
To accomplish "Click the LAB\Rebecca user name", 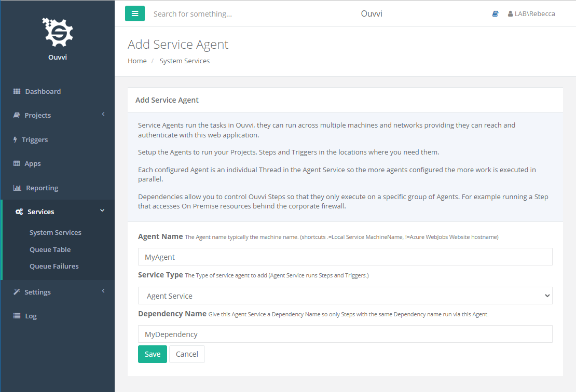I will 535,14.
